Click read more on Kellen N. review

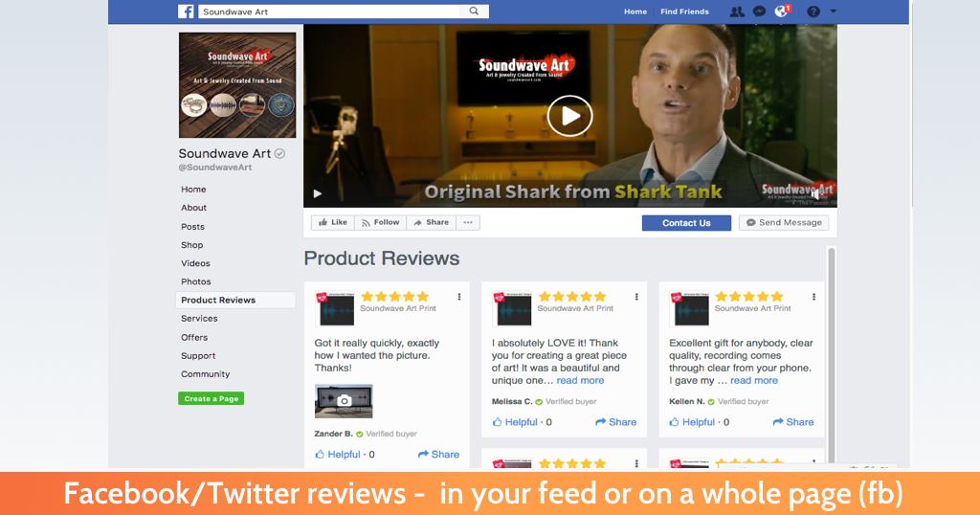754,381
